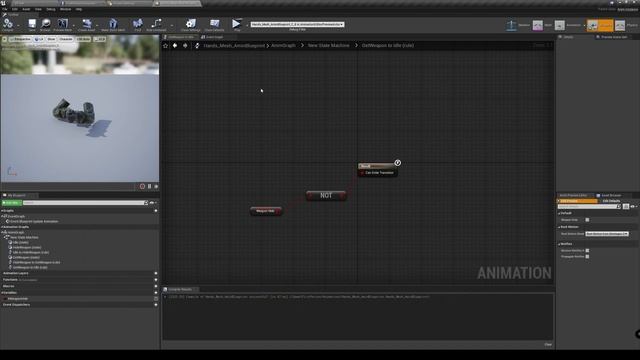This screenshot has height=360, width=640.
Task: Click the Browse in content browser icon
Action: [x=45, y=24]
